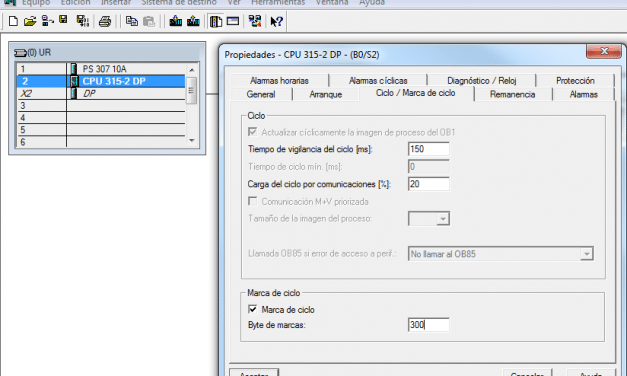Select empty rack slot 5
The image size is (627, 376).
101,130
